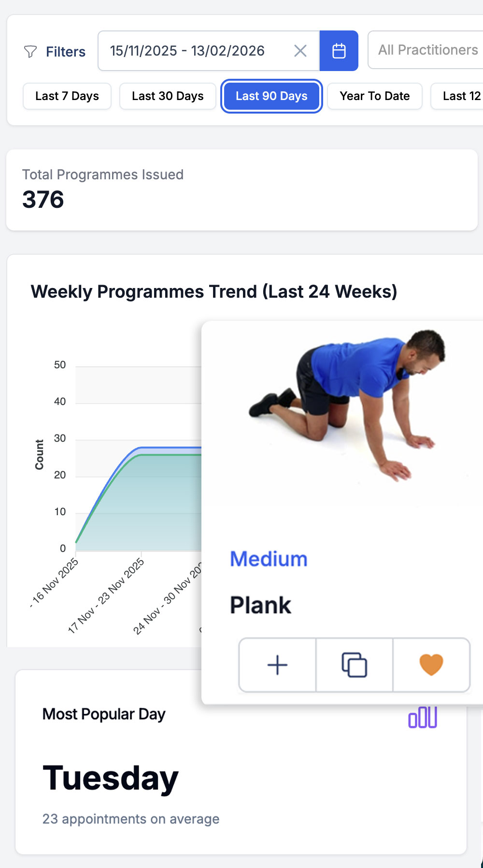483x868 pixels.
Task: Click the date range input field
Action: [187, 50]
